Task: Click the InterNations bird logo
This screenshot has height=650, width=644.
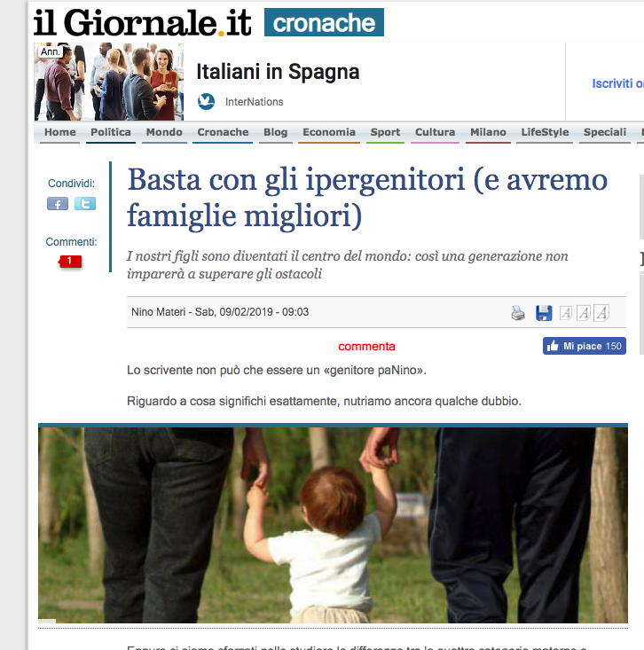Action: point(206,102)
